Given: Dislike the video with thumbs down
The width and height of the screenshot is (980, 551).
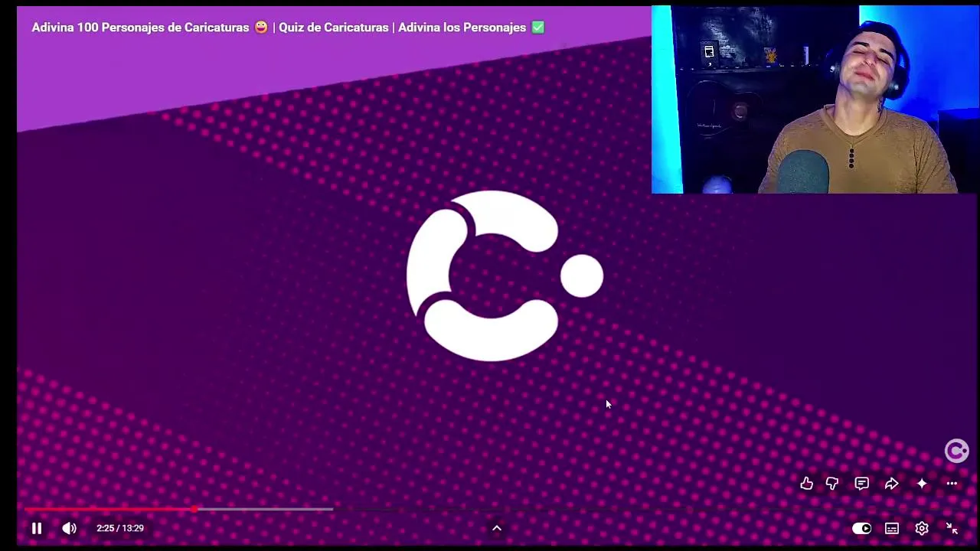Looking at the screenshot, I should click(x=832, y=484).
